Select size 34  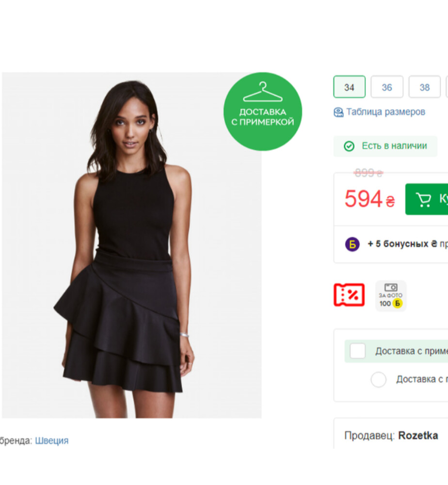pyautogui.click(x=349, y=87)
